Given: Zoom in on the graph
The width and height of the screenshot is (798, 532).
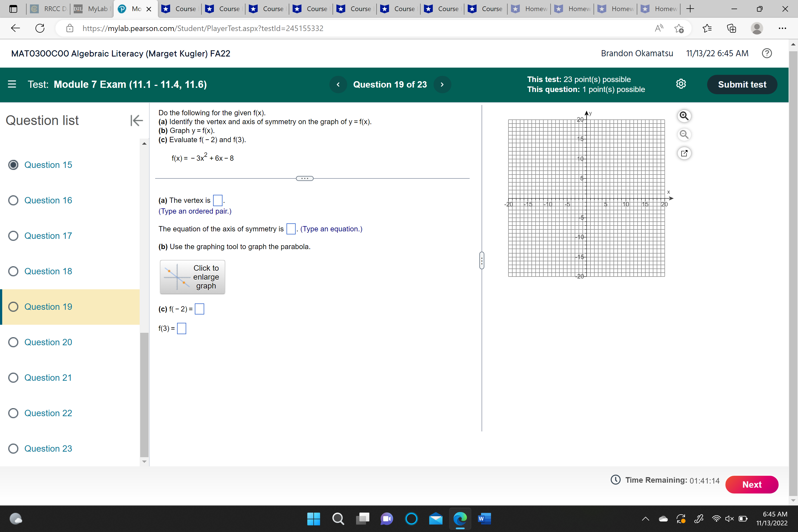Looking at the screenshot, I should tap(684, 116).
